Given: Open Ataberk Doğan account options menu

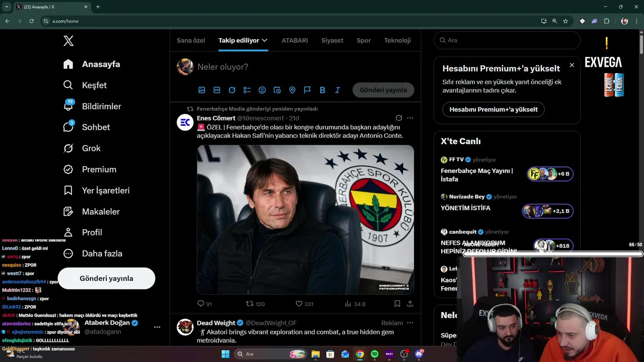Looking at the screenshot, I should pos(157,327).
